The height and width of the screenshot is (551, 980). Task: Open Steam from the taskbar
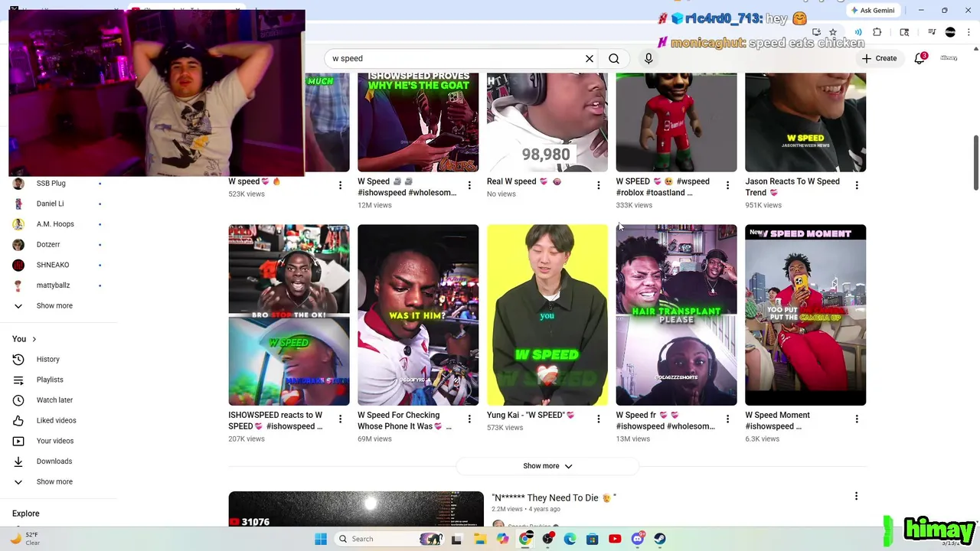coord(660,539)
